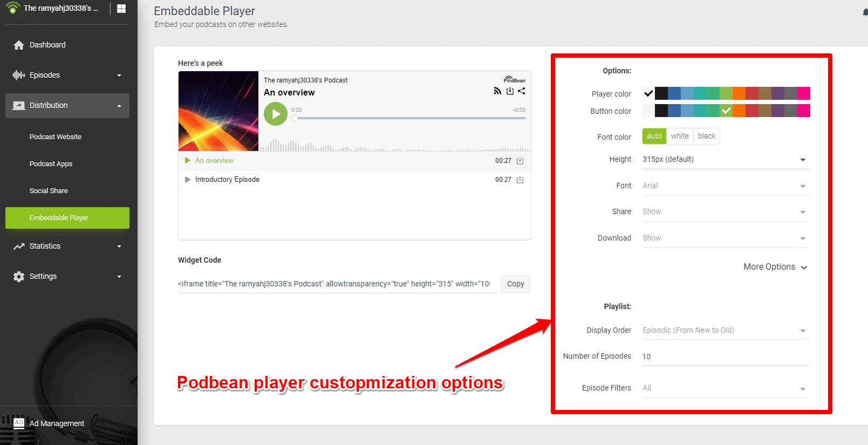
Task: Choose dark blue Player color swatch
Action: [x=674, y=93]
